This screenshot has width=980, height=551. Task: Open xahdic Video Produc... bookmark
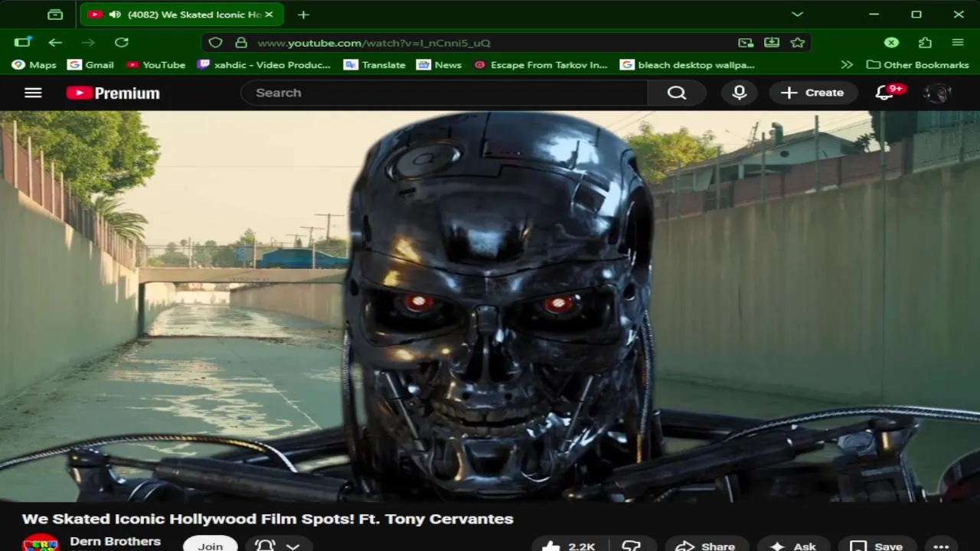tap(264, 65)
